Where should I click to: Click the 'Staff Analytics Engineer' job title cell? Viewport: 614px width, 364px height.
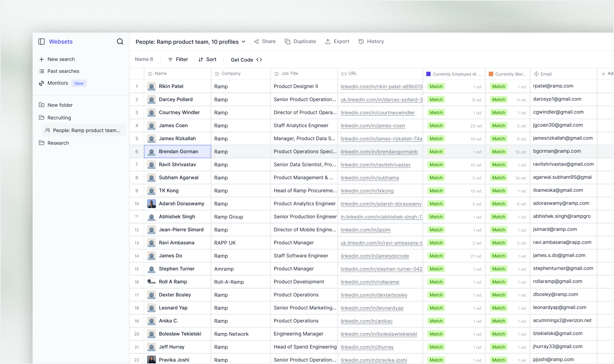[304, 126]
